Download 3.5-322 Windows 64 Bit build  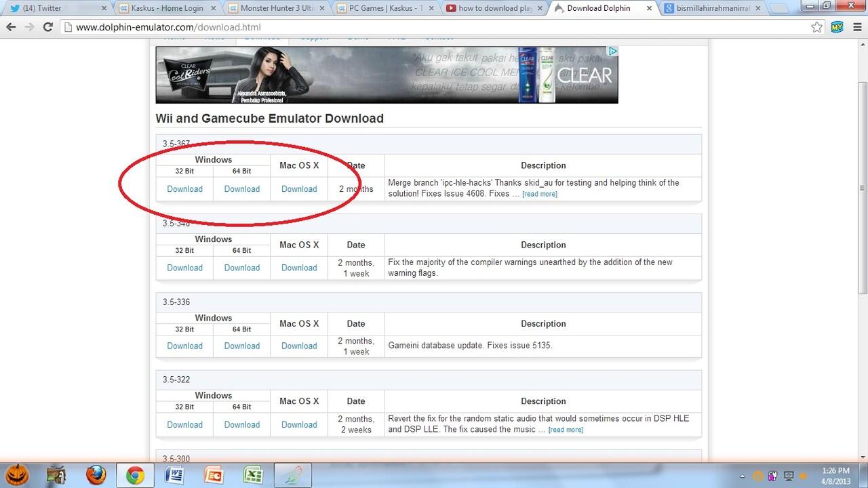tap(242, 424)
